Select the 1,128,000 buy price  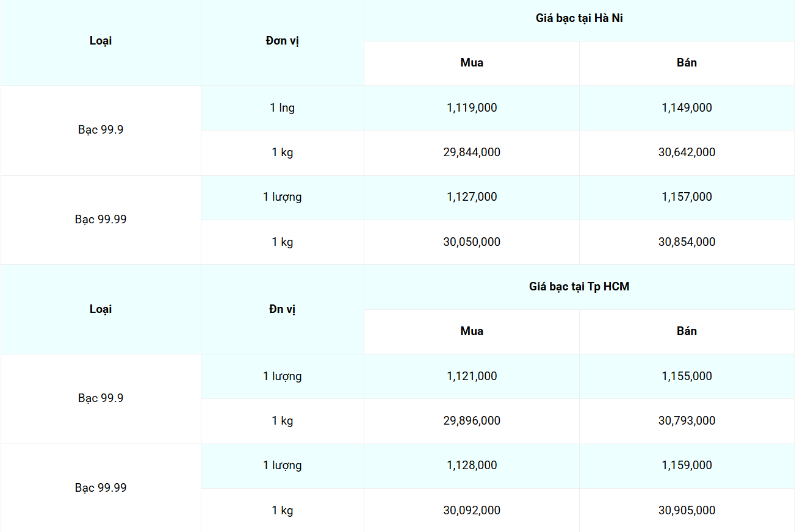(x=472, y=465)
